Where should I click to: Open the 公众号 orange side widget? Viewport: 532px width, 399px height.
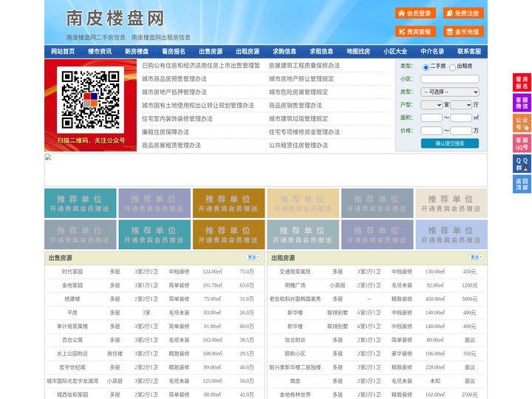pyautogui.click(x=522, y=123)
